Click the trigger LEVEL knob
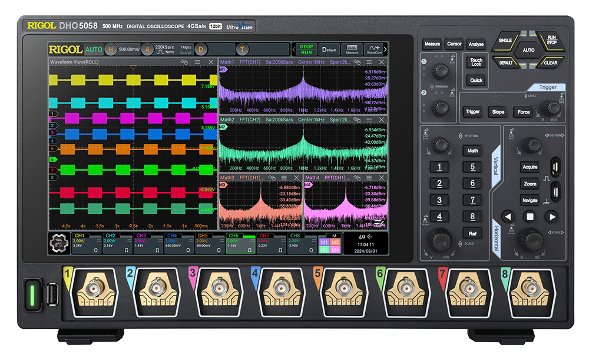589x364 pixels. [x=551, y=108]
